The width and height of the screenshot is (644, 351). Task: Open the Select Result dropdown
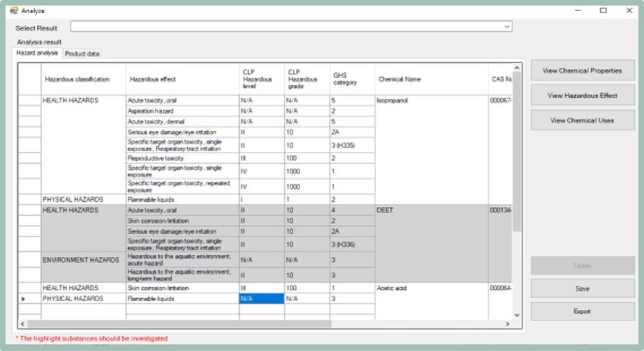click(291, 27)
